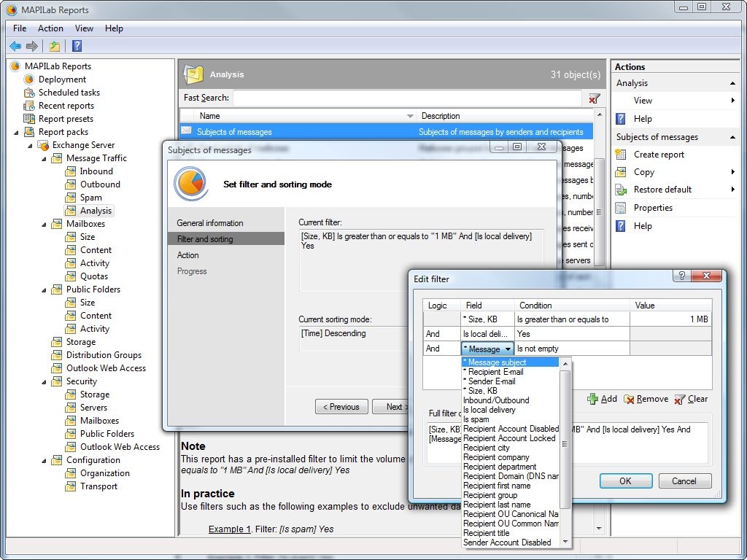Expand the Restore default submenu arrow

click(732, 190)
